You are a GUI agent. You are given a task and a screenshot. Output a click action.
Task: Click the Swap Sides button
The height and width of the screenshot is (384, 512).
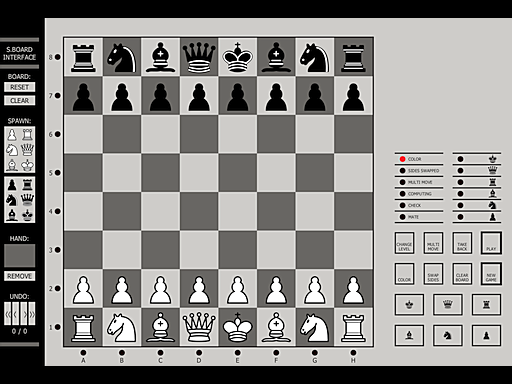tap(433, 274)
